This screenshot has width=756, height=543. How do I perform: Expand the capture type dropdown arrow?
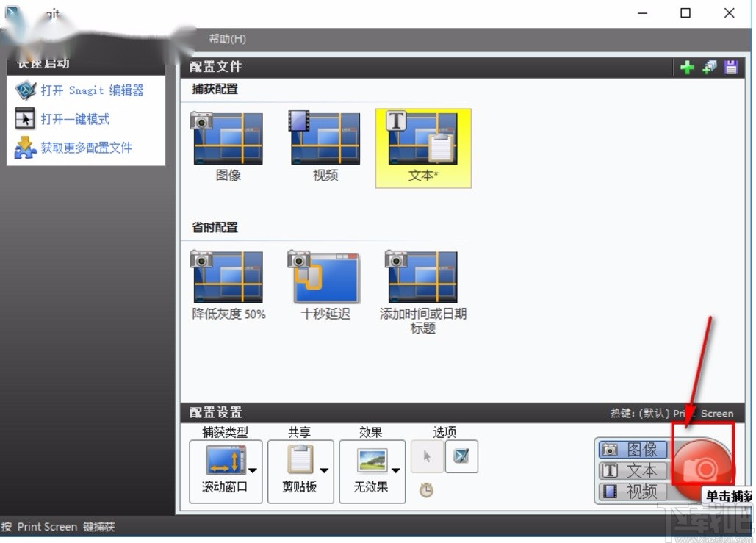253,470
